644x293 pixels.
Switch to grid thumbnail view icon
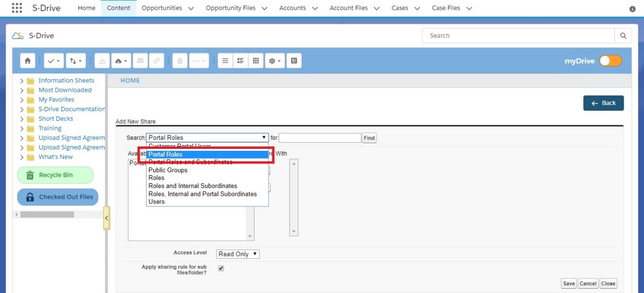click(x=256, y=61)
